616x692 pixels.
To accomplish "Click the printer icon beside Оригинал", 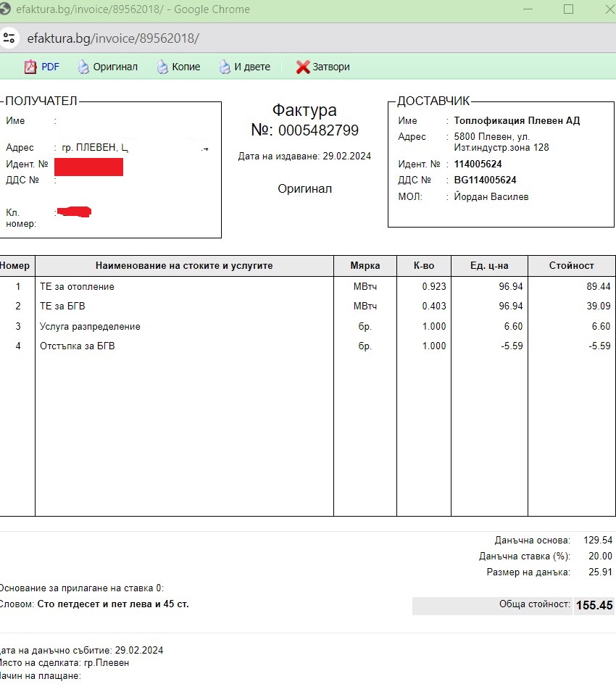I will (x=83, y=67).
